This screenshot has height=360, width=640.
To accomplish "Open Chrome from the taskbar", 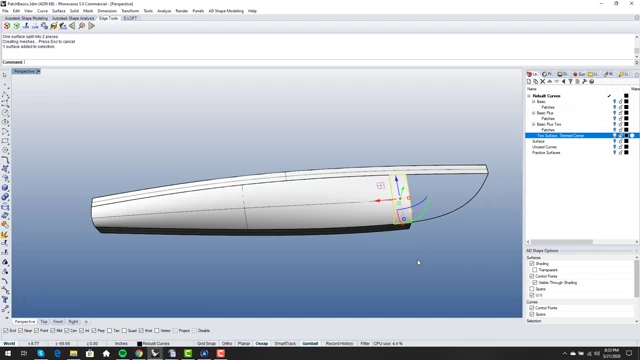I will click(x=139, y=353).
